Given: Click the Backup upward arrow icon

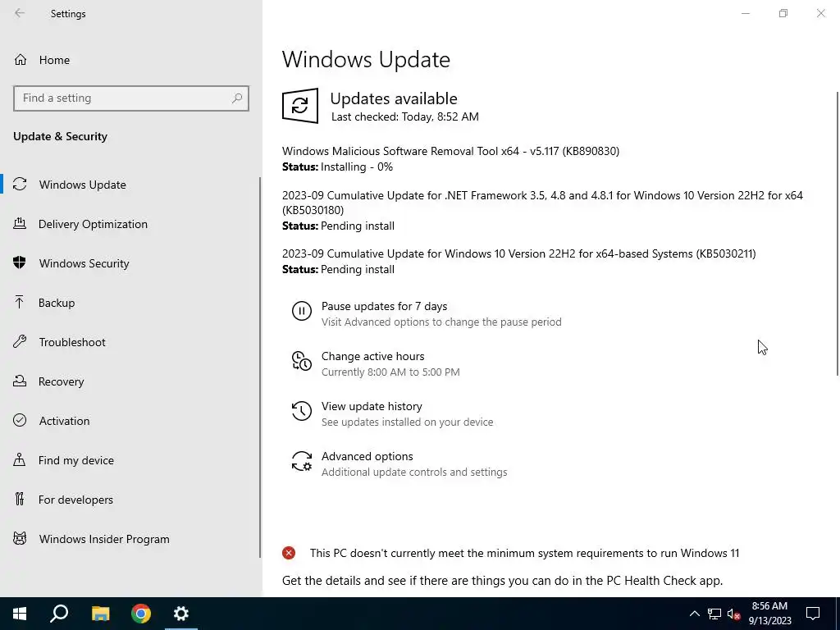Looking at the screenshot, I should pos(20,302).
